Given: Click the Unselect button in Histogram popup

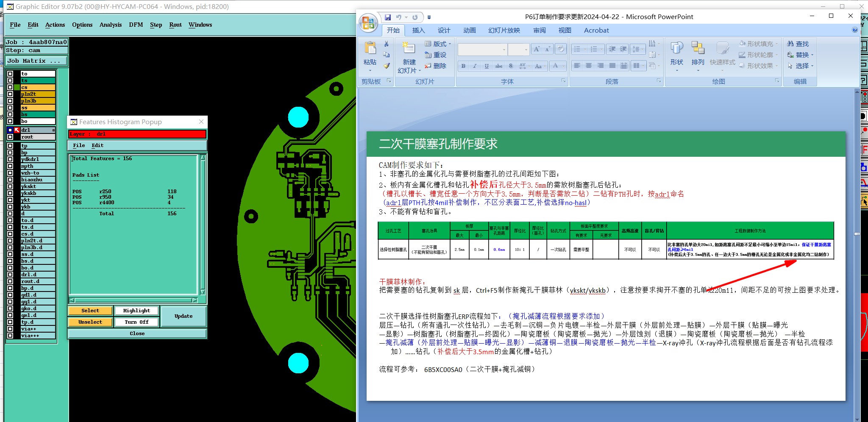Looking at the screenshot, I should (90, 322).
